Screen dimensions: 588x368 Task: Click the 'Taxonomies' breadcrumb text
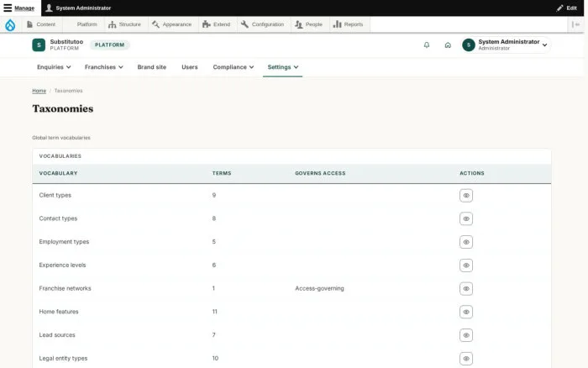[68, 91]
